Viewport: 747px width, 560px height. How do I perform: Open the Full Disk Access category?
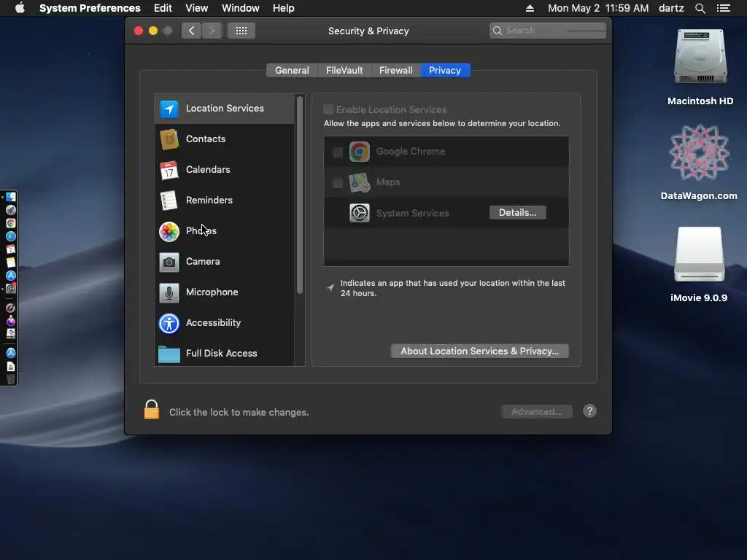[x=225, y=353]
